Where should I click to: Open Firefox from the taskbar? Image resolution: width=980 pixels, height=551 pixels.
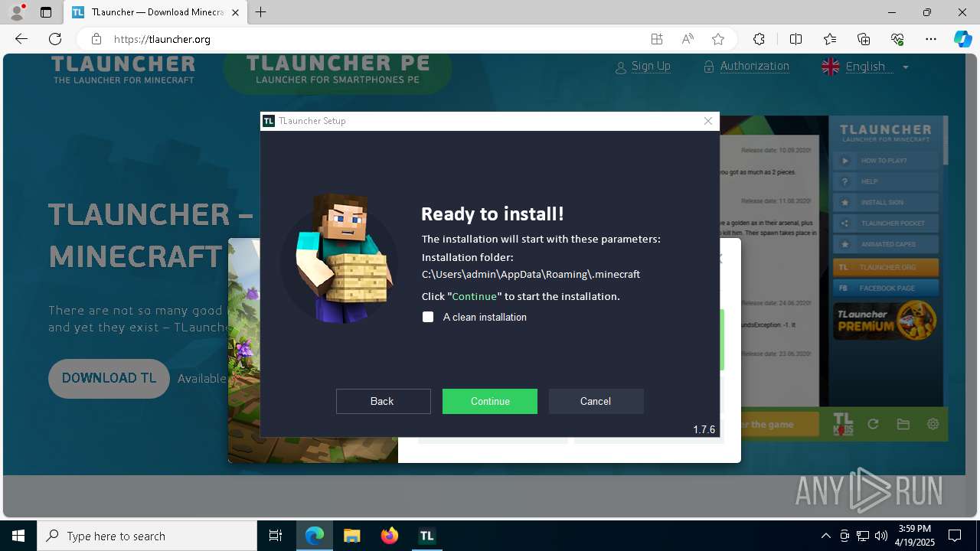389,536
